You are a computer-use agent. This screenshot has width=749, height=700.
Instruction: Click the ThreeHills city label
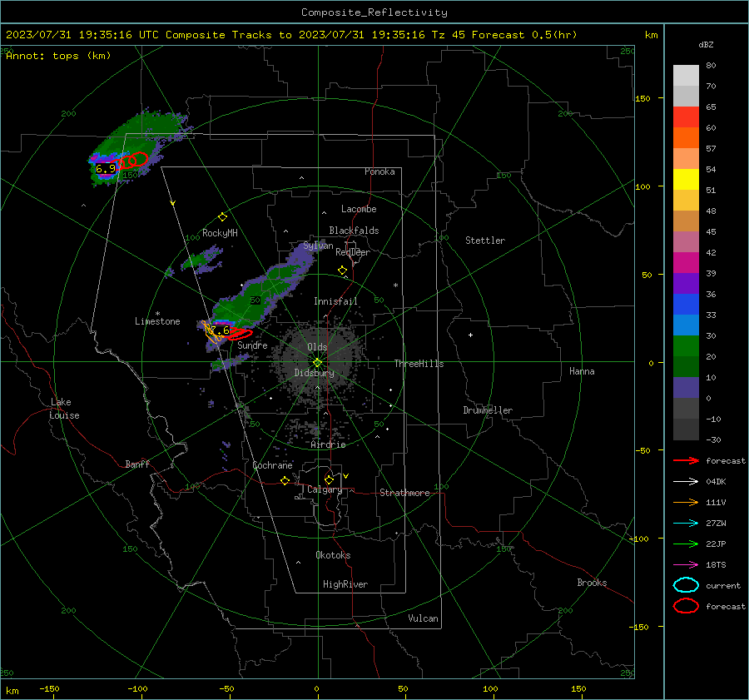(419, 364)
